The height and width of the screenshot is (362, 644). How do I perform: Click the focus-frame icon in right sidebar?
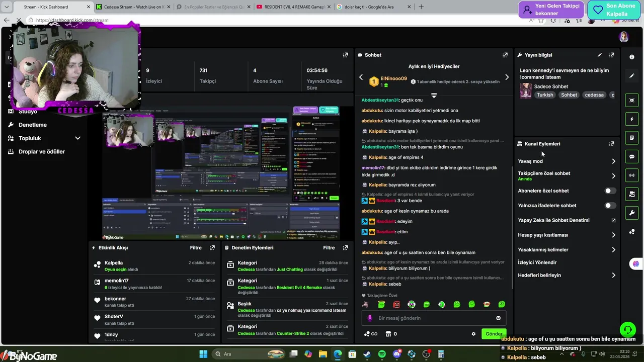tap(632, 101)
